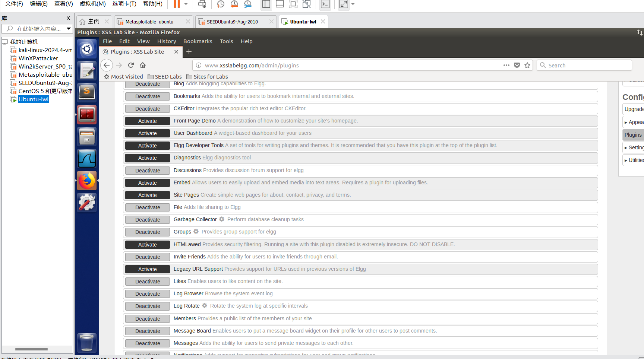Viewport: 644px width, 359px height.
Task: Deactivate the Bookmarks plugin
Action: (x=148, y=96)
